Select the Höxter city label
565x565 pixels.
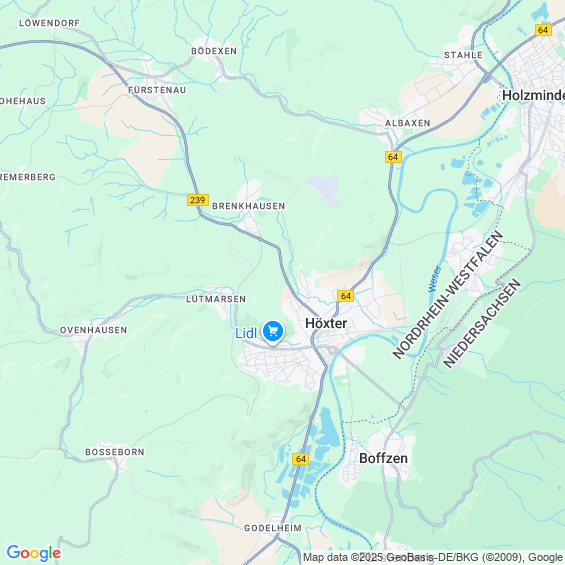click(x=326, y=324)
